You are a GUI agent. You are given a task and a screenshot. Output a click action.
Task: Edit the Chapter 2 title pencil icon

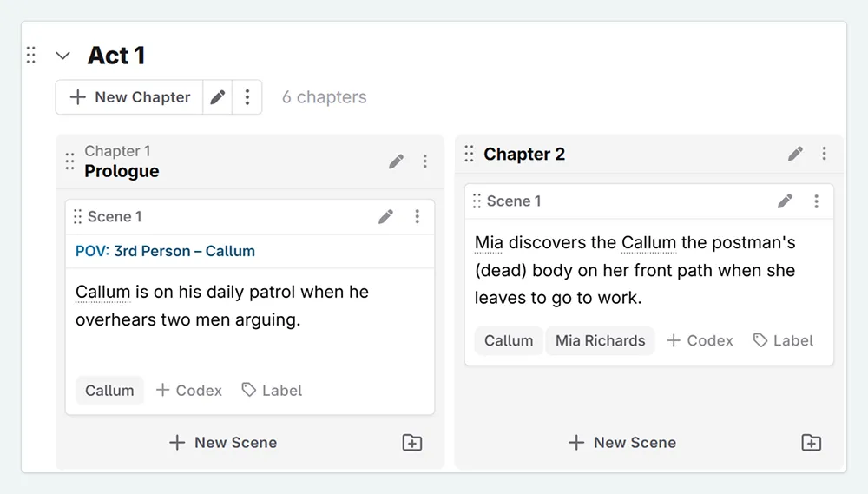[x=795, y=154]
